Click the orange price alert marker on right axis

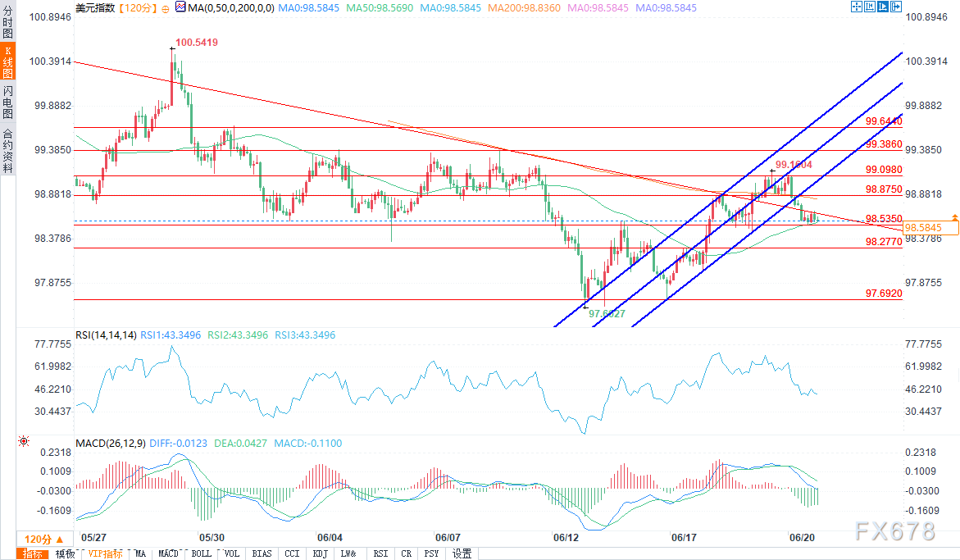[x=954, y=216]
